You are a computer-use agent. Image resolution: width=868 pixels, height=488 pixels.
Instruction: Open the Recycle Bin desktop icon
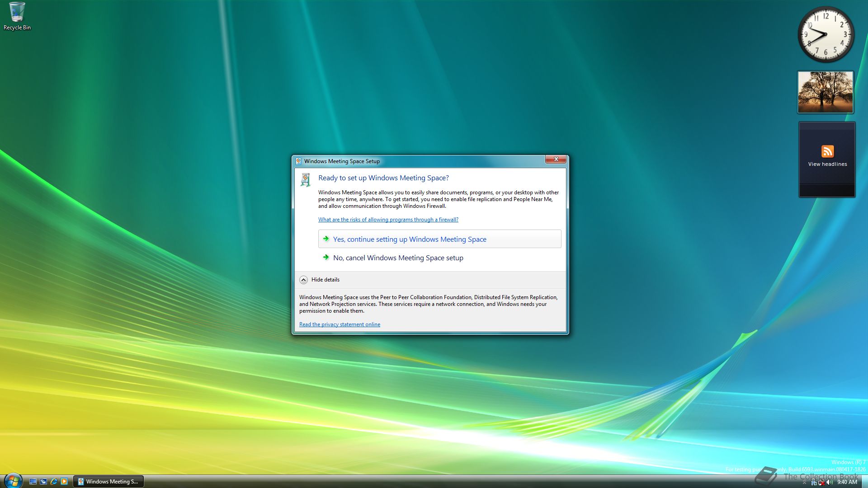click(17, 16)
